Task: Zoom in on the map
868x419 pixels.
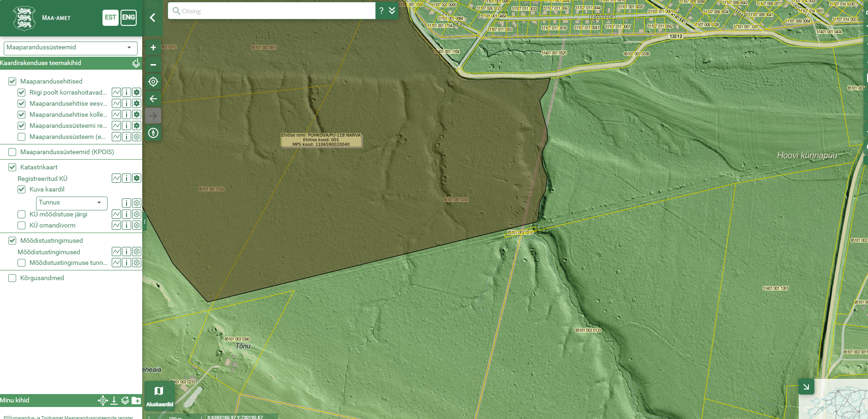Action: point(153,48)
